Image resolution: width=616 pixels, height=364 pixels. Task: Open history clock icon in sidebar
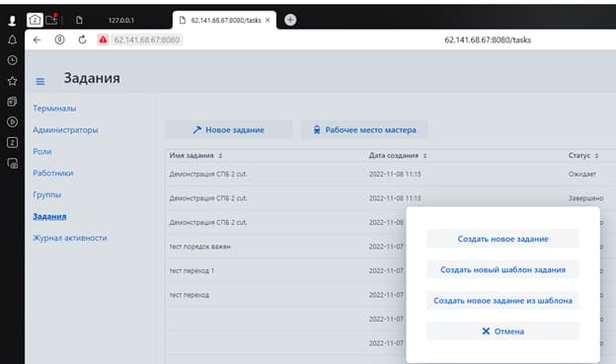click(x=12, y=60)
